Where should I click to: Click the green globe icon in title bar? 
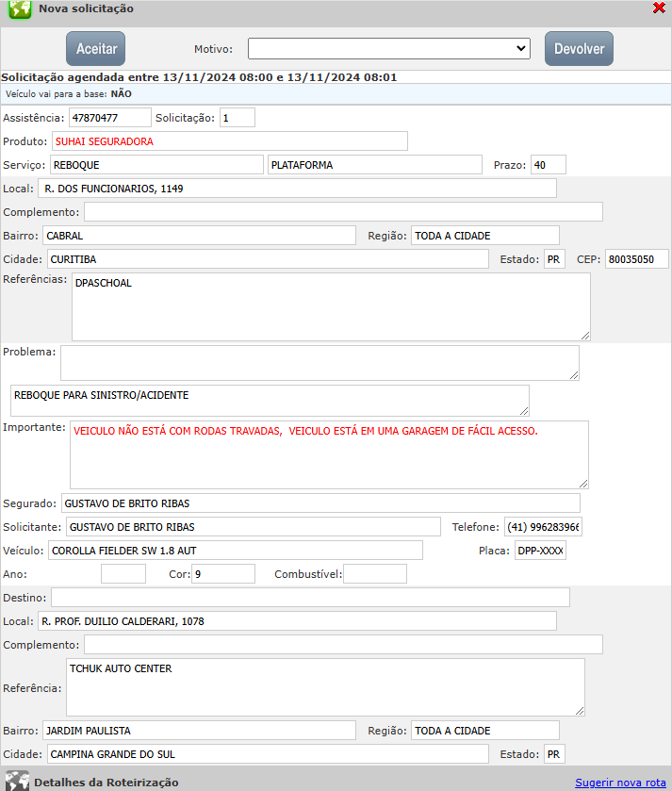[20, 8]
